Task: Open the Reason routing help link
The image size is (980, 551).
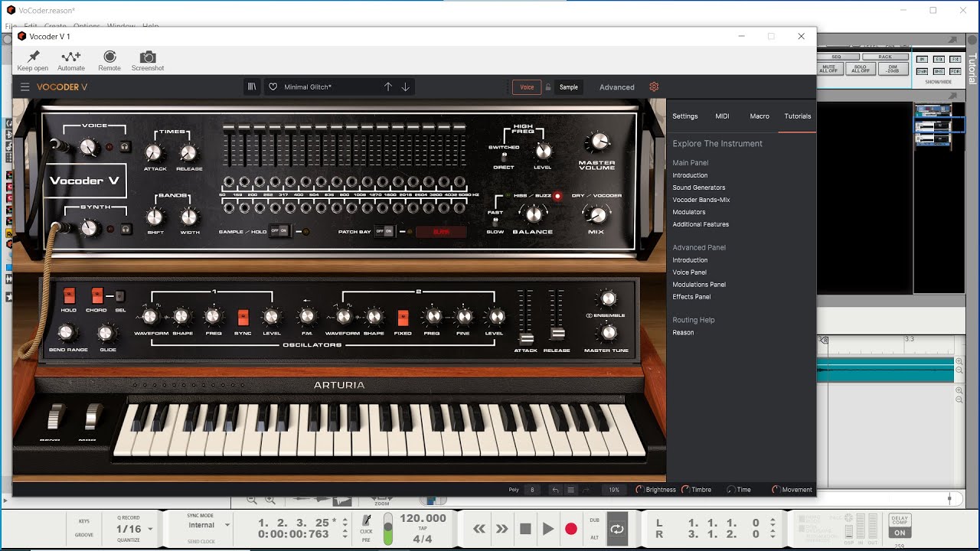Action: tap(683, 333)
